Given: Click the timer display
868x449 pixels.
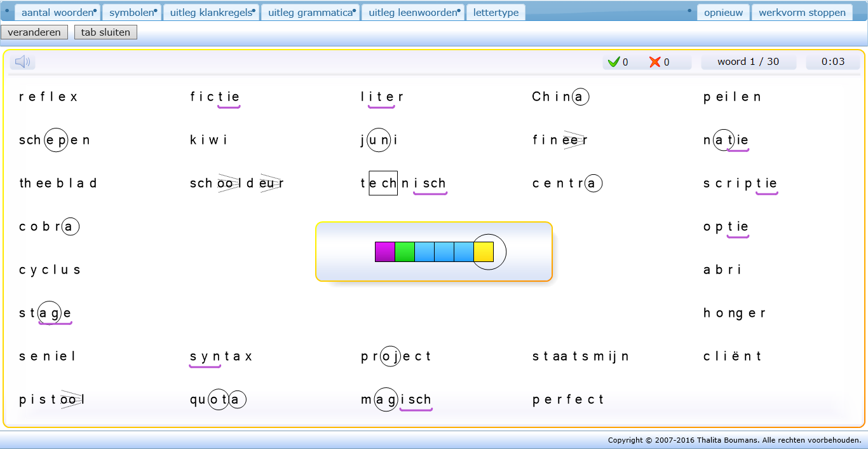Looking at the screenshot, I should pos(832,62).
